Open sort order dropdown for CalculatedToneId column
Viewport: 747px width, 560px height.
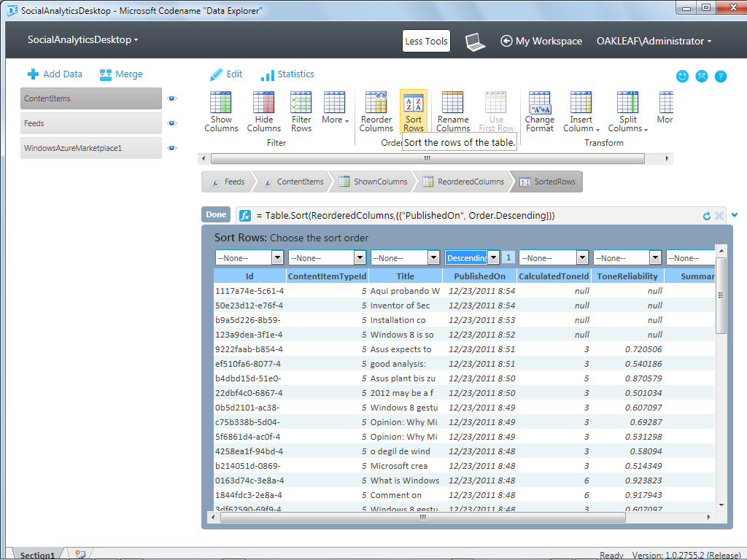tap(582, 257)
